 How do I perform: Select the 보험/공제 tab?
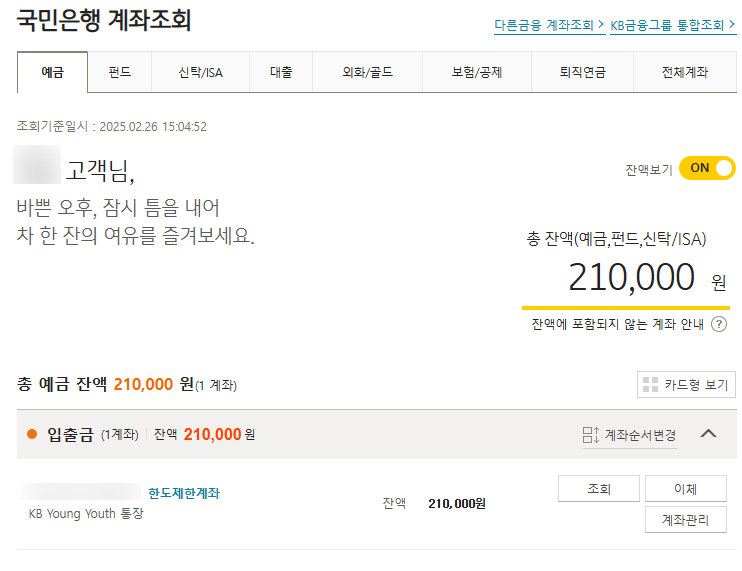point(477,72)
